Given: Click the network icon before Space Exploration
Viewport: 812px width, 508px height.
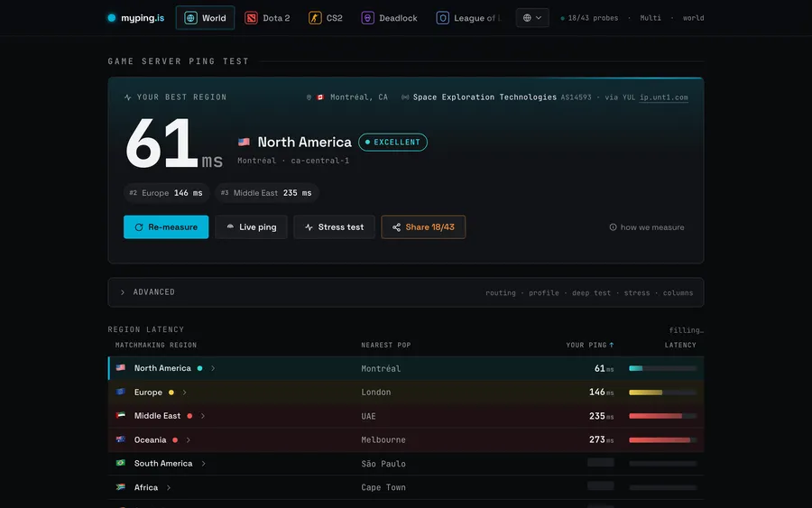Looking at the screenshot, I should (405, 97).
